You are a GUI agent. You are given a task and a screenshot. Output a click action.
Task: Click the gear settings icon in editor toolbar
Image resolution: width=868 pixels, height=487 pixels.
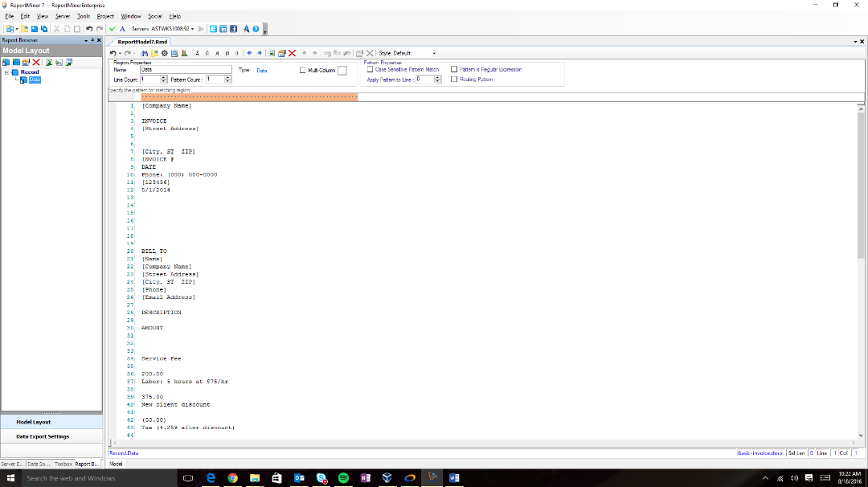pos(164,53)
